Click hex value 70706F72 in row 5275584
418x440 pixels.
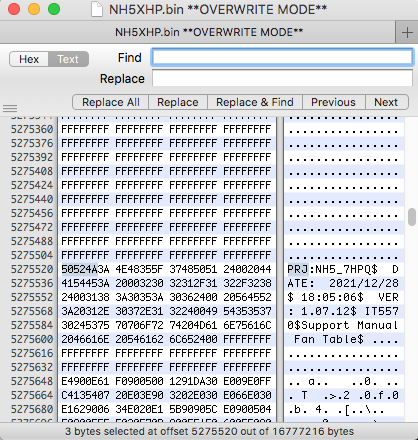[139, 325]
